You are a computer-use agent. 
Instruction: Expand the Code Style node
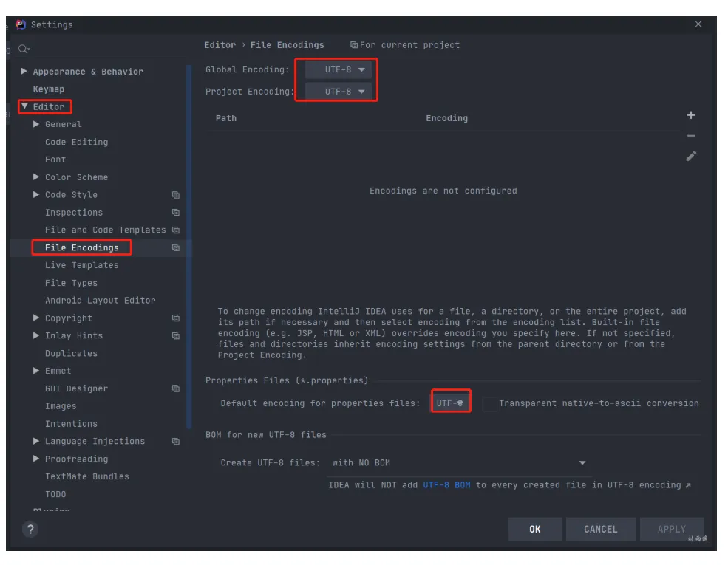(35, 194)
